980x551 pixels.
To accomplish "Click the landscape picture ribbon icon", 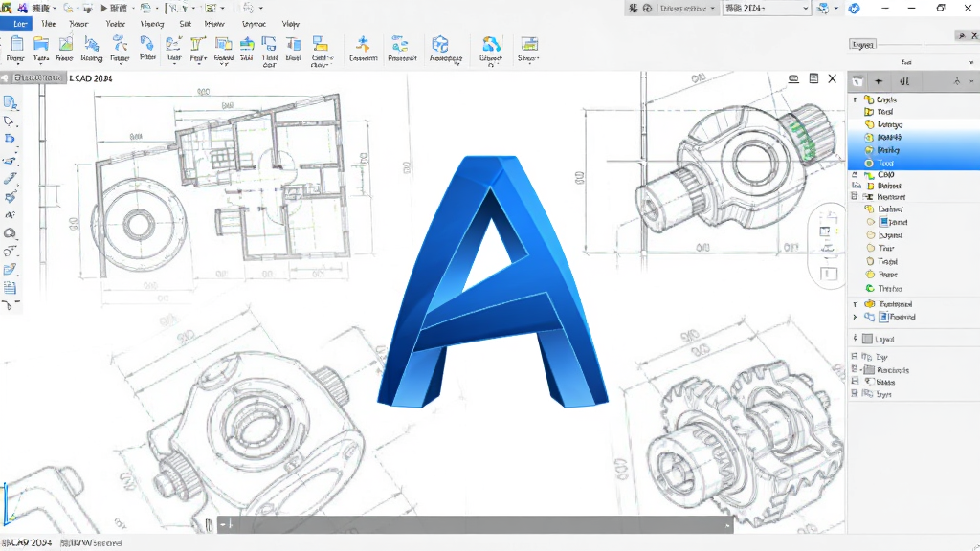I will [65, 44].
